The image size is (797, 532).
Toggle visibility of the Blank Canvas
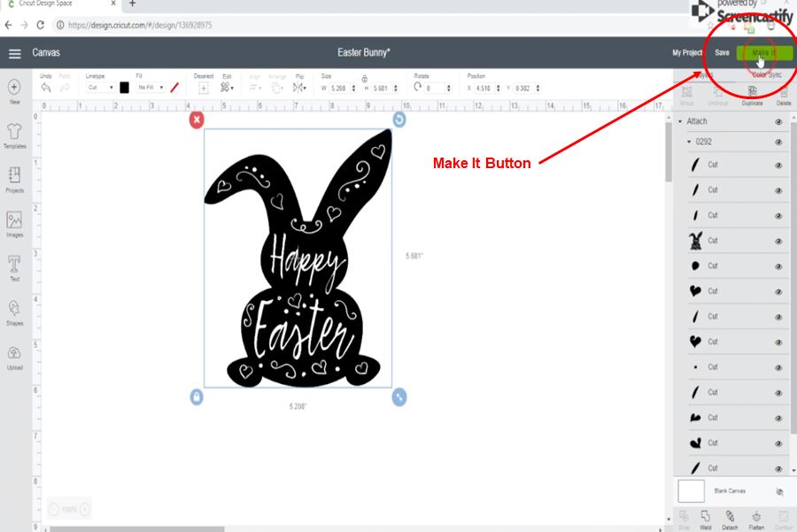coord(779,491)
